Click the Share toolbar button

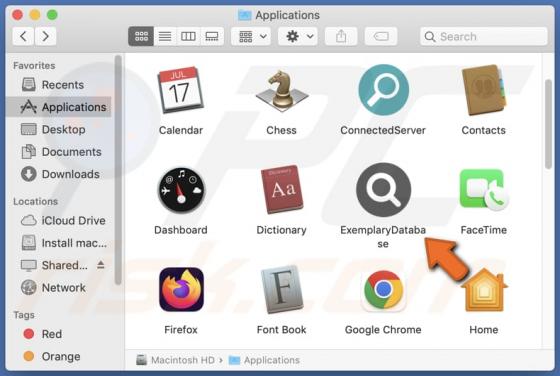(x=341, y=36)
